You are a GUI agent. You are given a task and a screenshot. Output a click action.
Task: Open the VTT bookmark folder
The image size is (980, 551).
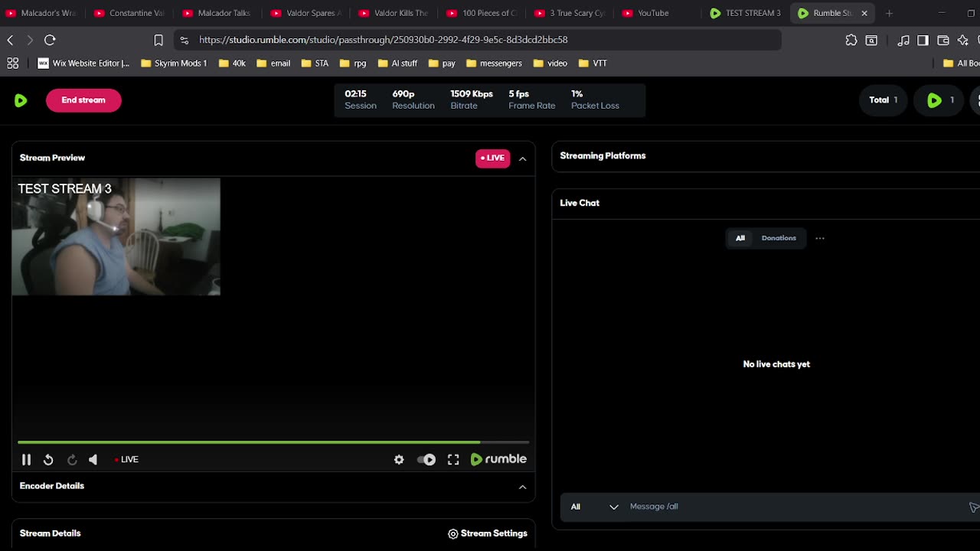pos(593,64)
